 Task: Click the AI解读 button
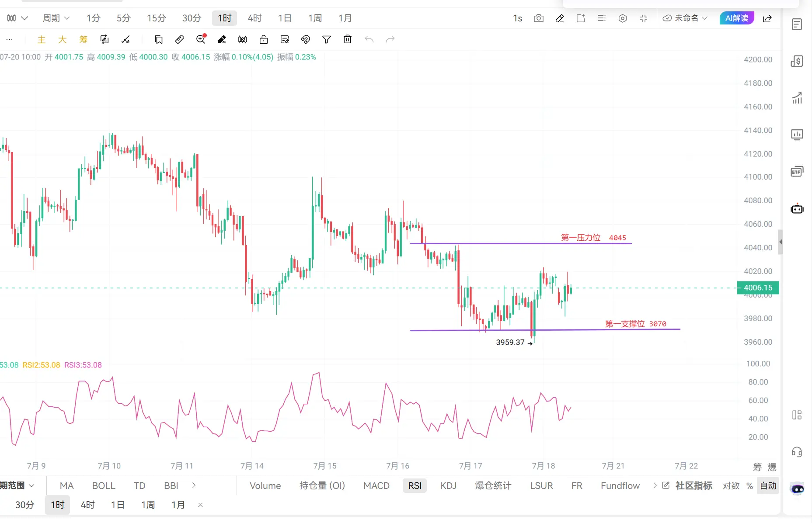click(x=737, y=18)
